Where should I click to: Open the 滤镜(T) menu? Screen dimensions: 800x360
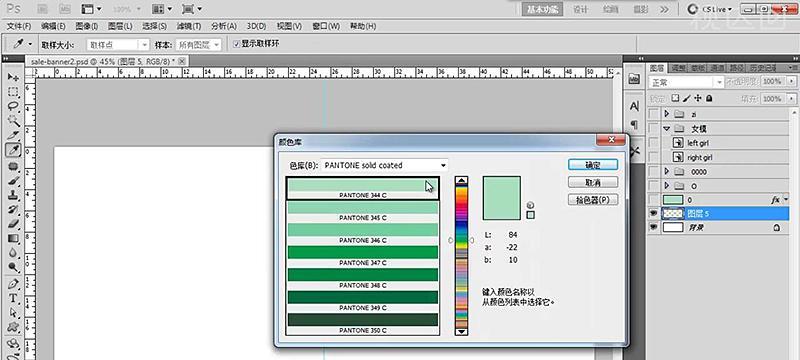coord(189,27)
